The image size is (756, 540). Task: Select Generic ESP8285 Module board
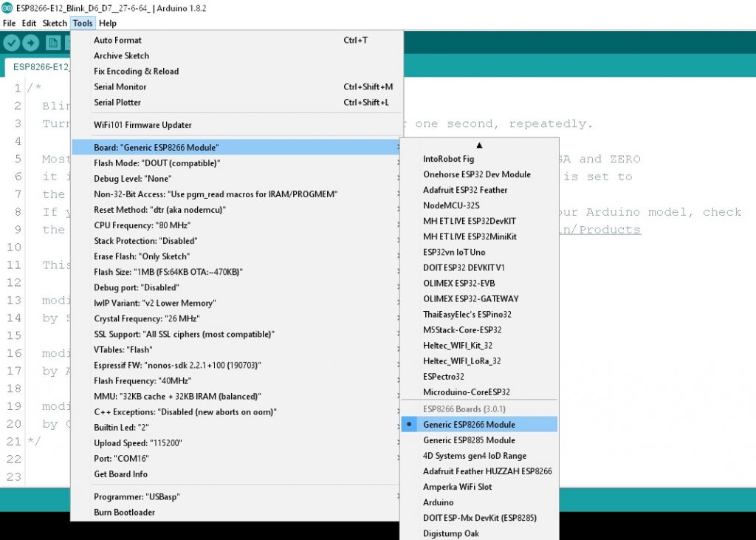pos(479,440)
